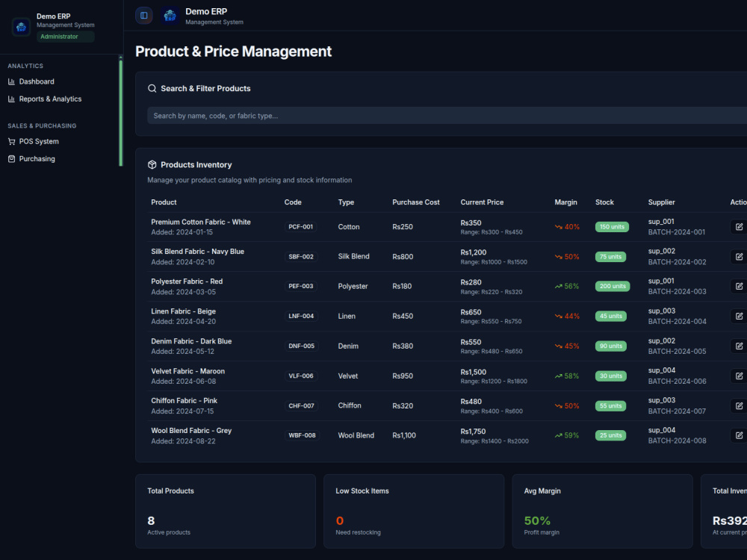Screen dimensions: 747x560
Task: Click the WBF-008 code badge
Action: click(302, 435)
